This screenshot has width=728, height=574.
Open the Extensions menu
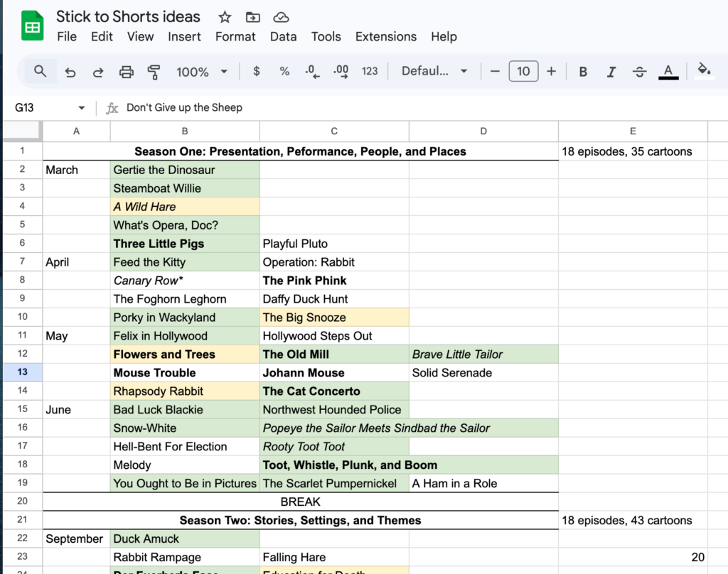[386, 36]
